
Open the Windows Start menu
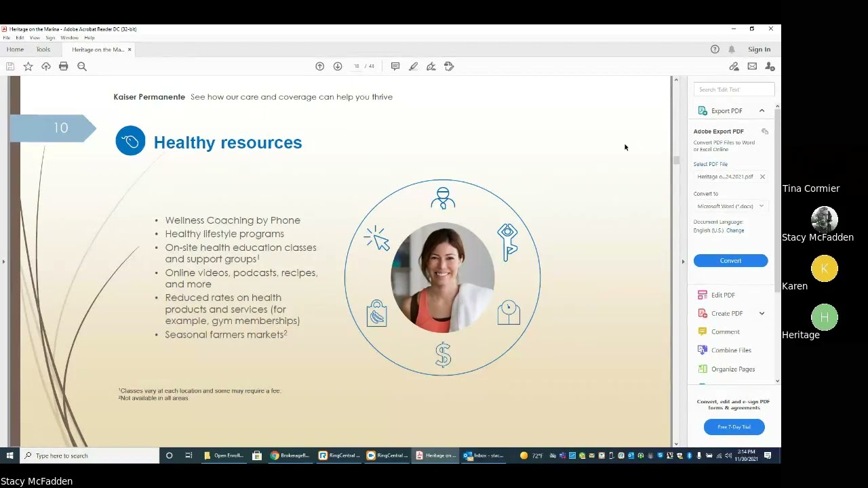point(10,455)
